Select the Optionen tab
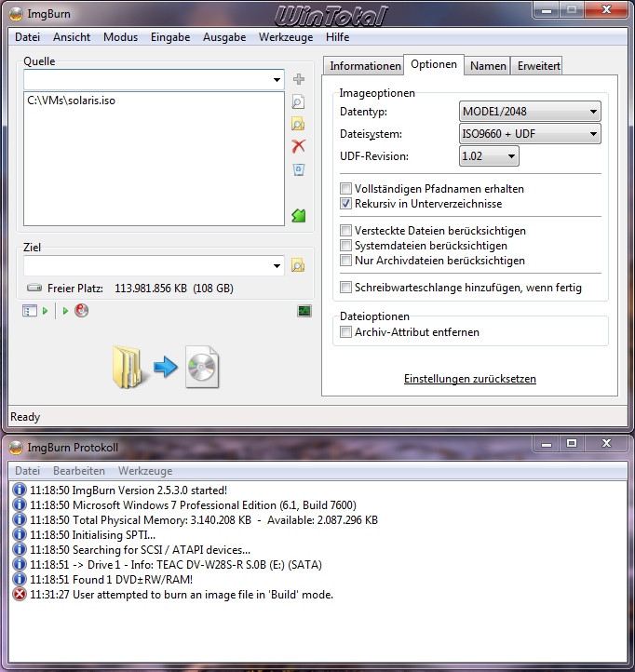Screen dimensions: 635x672 tap(434, 64)
